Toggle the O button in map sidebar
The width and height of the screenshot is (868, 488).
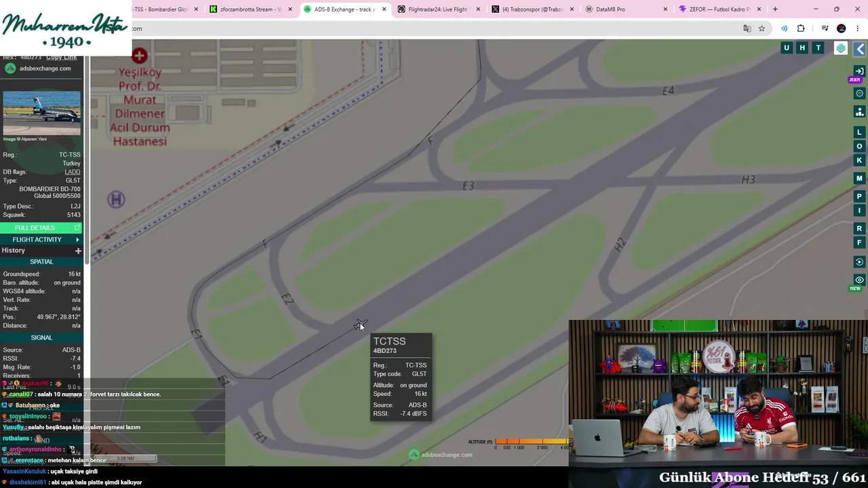coord(860,146)
